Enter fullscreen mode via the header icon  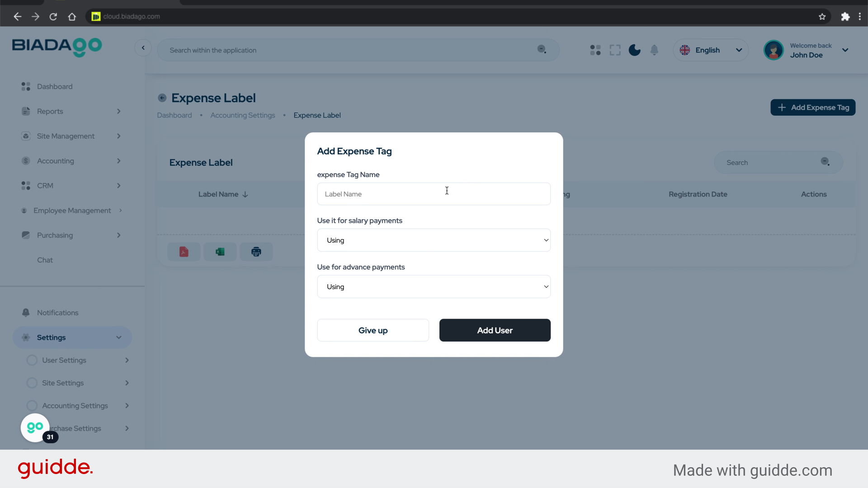[x=615, y=50]
